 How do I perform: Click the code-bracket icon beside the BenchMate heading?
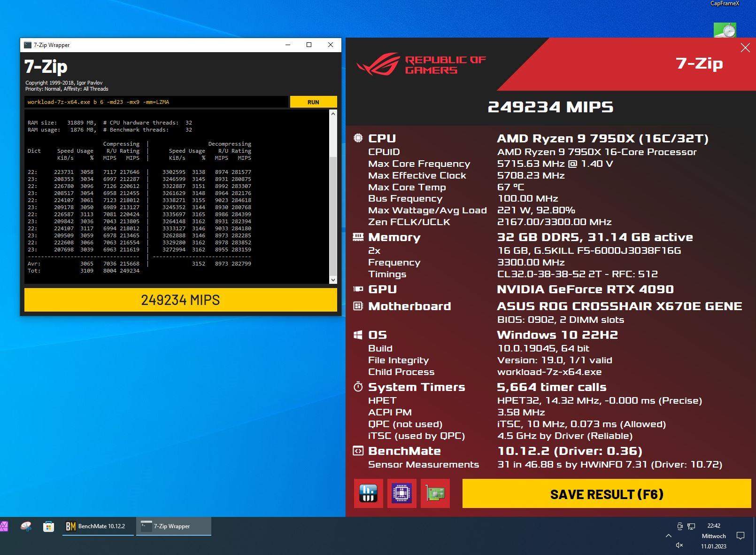click(358, 451)
